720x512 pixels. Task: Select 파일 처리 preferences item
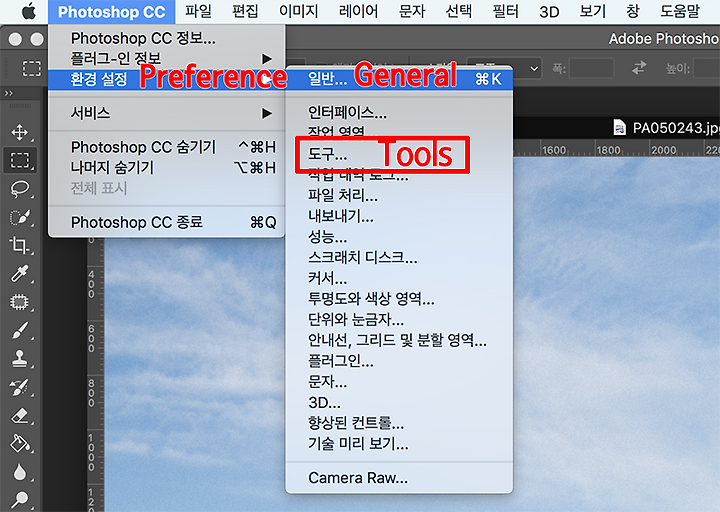[399, 196]
